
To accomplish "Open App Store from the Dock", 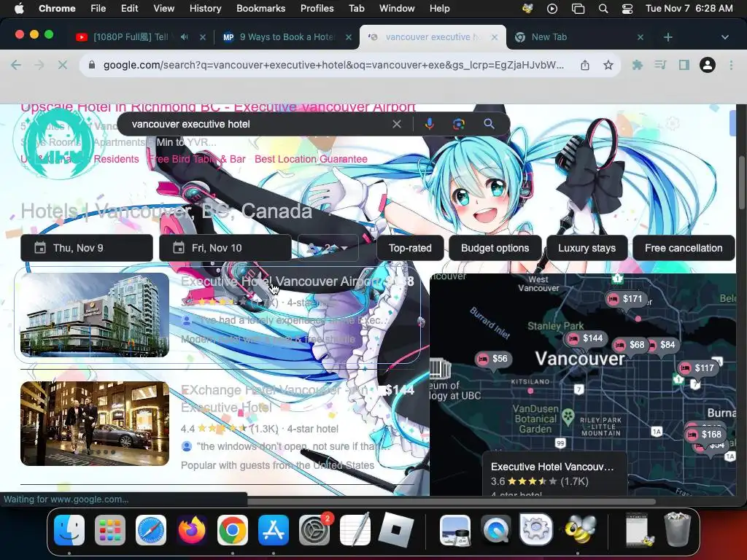I will pyautogui.click(x=274, y=530).
